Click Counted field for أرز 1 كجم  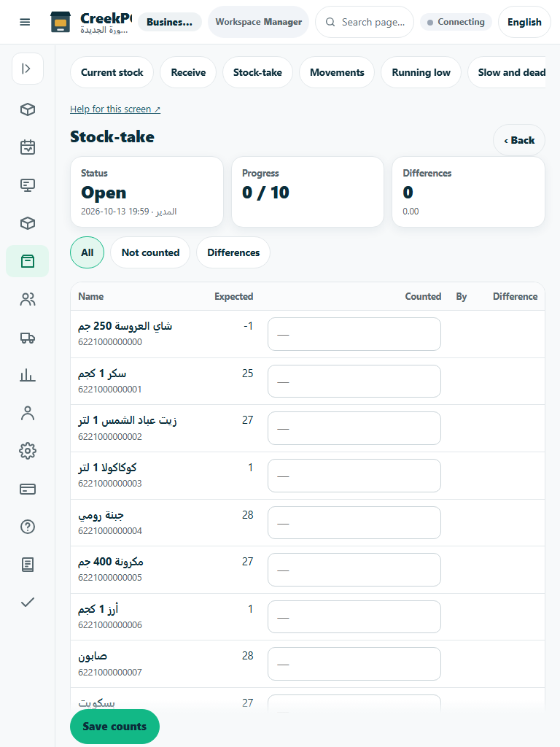[354, 617]
